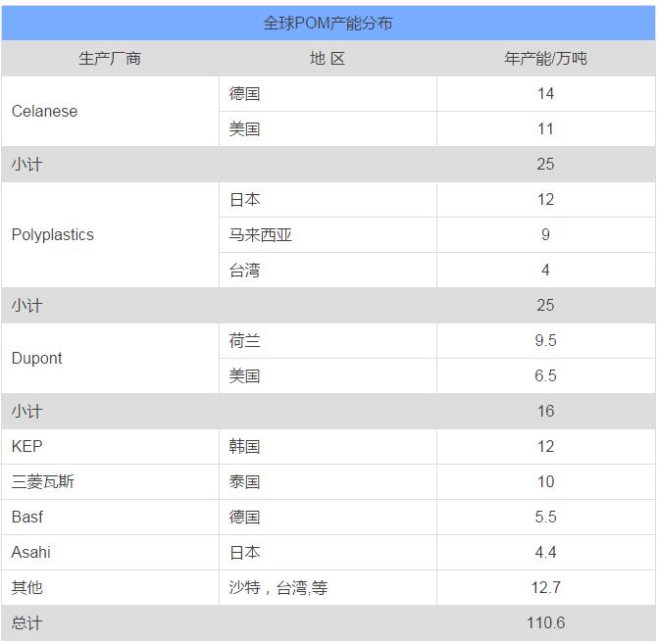Select capacity value 4 for 台湾
The width and height of the screenshot is (657, 644).
click(x=545, y=270)
